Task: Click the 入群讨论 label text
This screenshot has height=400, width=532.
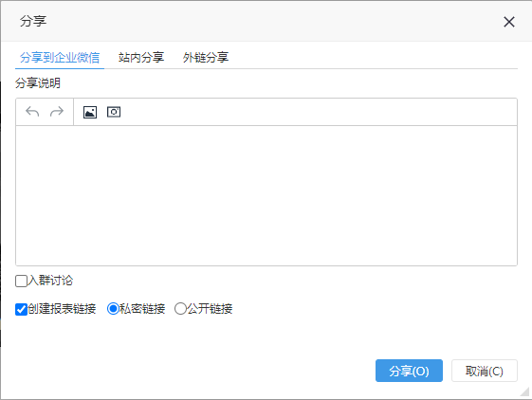Action: click(50, 281)
